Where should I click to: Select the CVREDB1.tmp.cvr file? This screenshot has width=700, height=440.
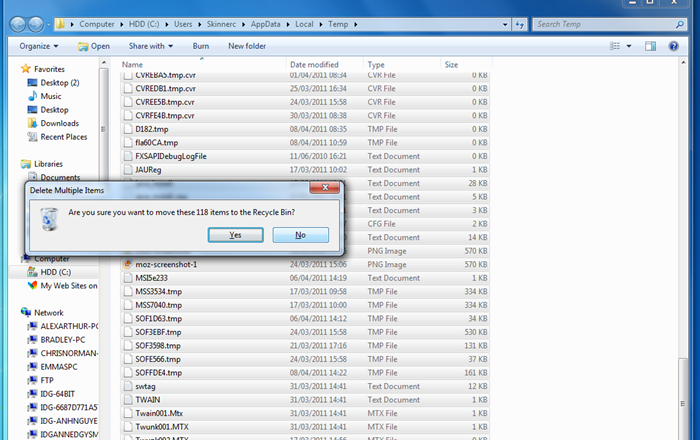(305, 88)
